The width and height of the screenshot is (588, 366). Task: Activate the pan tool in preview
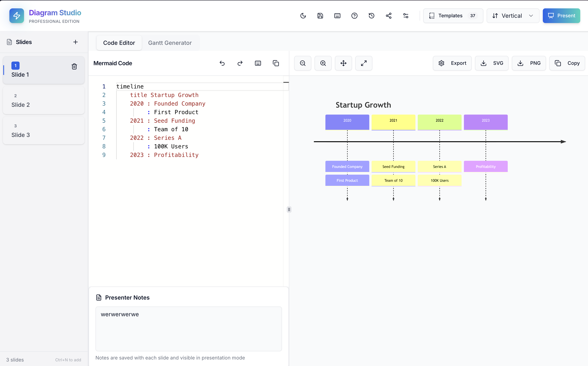click(343, 63)
